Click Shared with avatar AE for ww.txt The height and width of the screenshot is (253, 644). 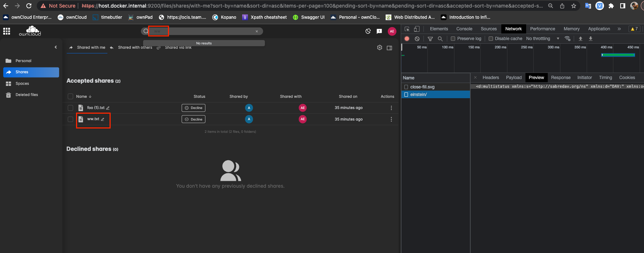tap(303, 119)
